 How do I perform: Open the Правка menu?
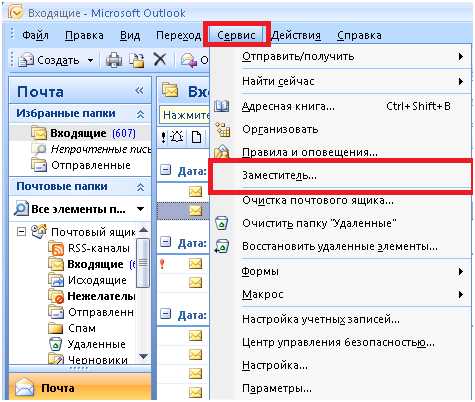[84, 35]
